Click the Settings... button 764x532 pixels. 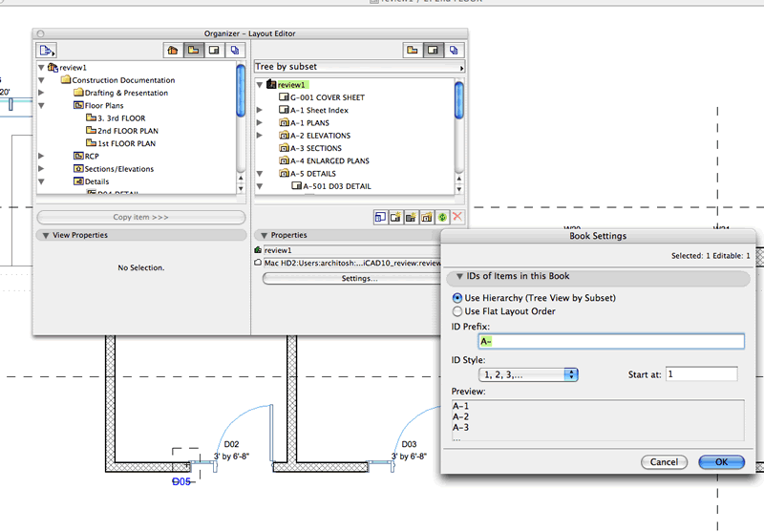359,279
